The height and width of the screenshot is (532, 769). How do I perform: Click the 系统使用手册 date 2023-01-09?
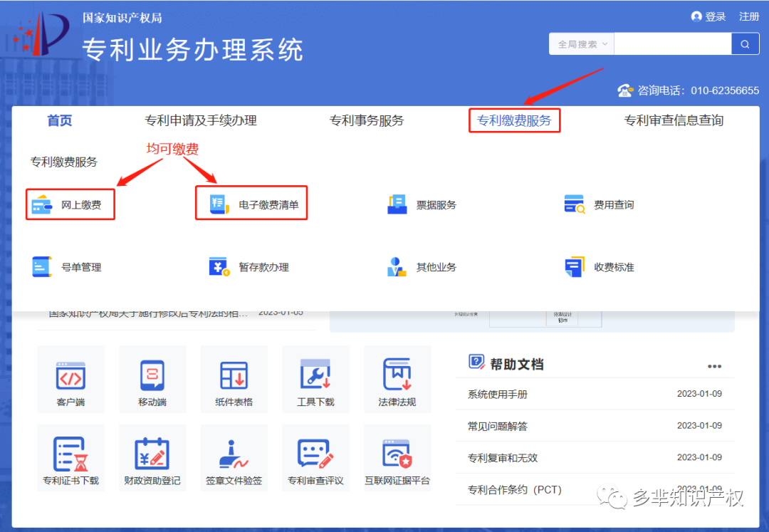[x=699, y=394]
